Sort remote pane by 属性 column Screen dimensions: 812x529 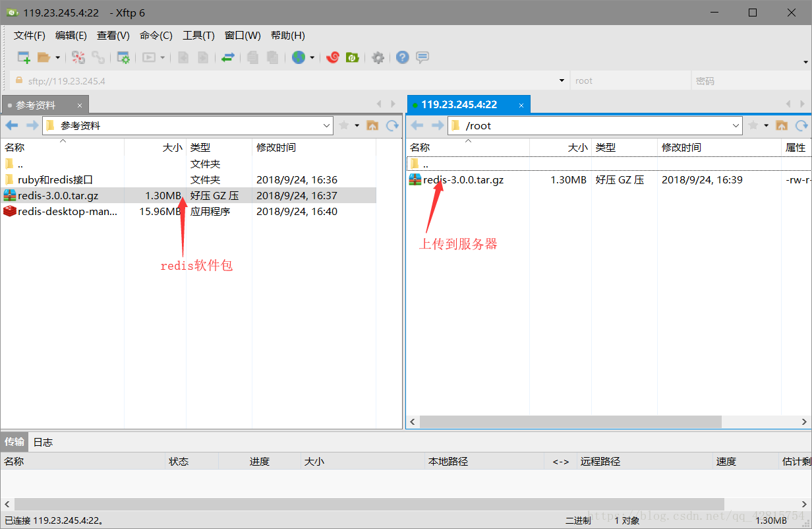click(x=797, y=147)
